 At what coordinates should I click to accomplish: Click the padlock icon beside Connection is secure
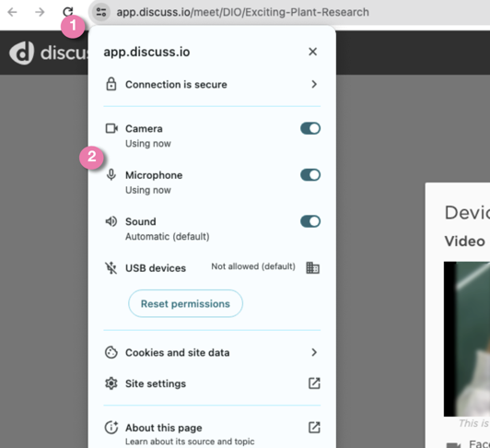tap(111, 84)
